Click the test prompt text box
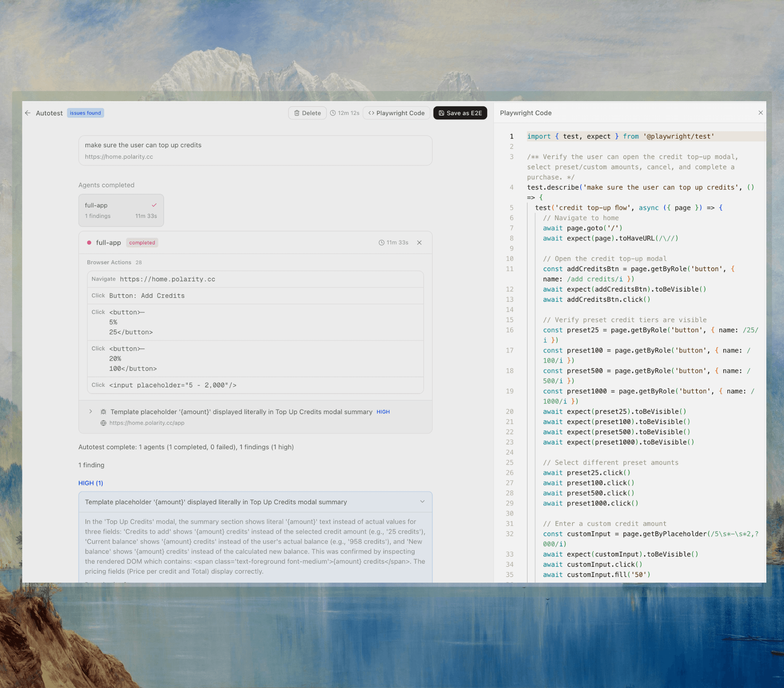784x688 pixels. tap(255, 150)
